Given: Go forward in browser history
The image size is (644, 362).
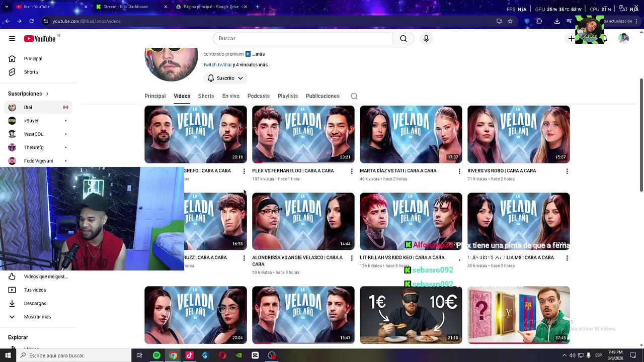Looking at the screenshot, I should coord(19,21).
